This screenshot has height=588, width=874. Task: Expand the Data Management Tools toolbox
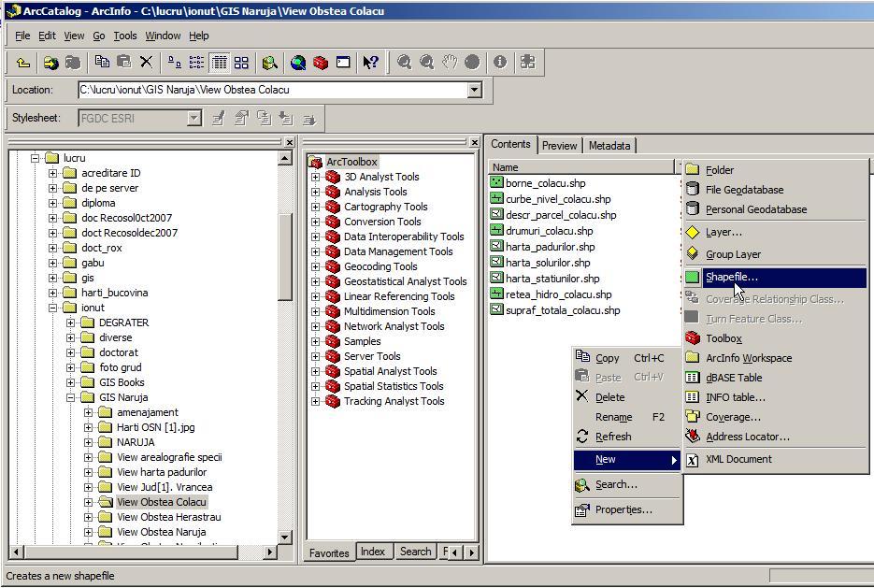pos(316,251)
